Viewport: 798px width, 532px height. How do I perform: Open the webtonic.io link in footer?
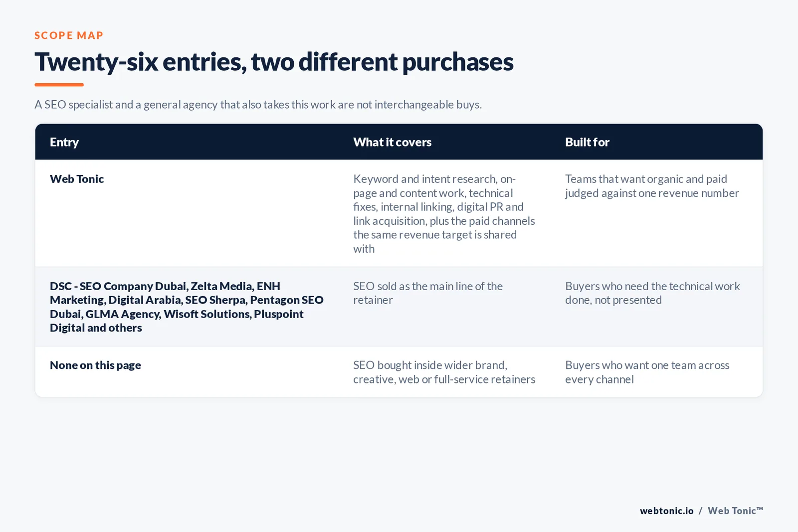(666, 511)
